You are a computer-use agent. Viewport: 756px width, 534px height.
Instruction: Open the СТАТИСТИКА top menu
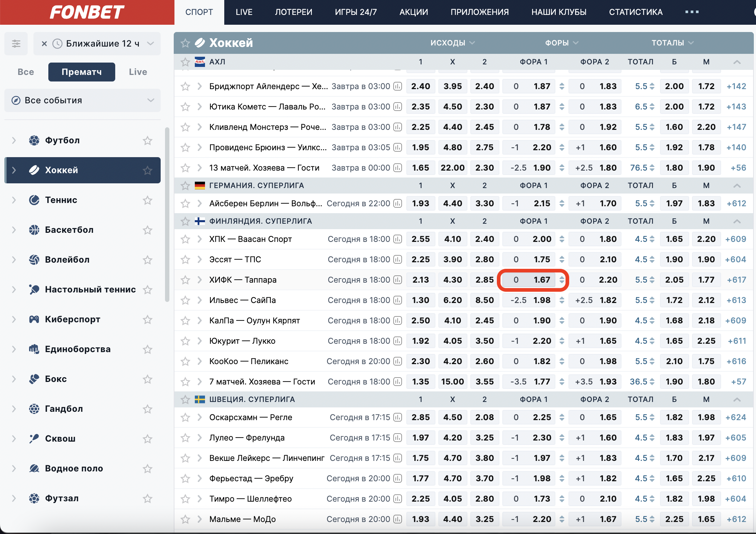(x=636, y=12)
